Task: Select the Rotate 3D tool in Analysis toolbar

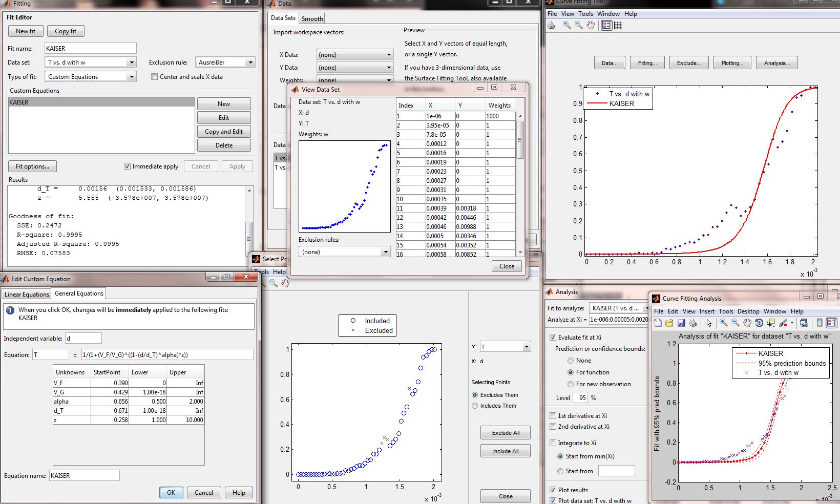Action: (759, 323)
